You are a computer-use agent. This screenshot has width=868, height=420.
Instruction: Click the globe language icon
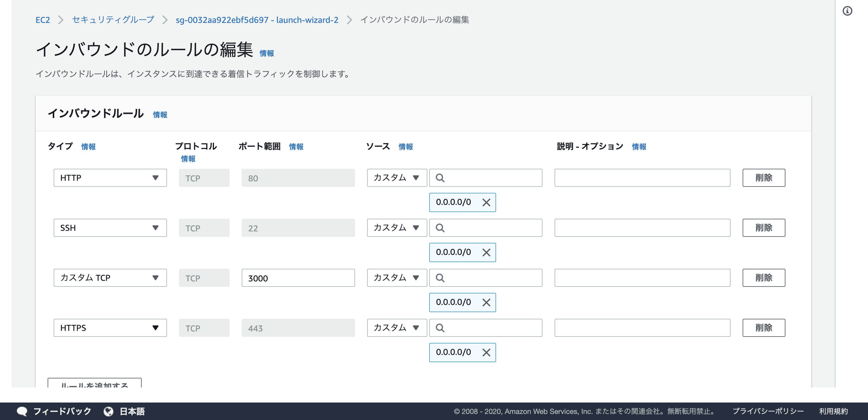[108, 411]
